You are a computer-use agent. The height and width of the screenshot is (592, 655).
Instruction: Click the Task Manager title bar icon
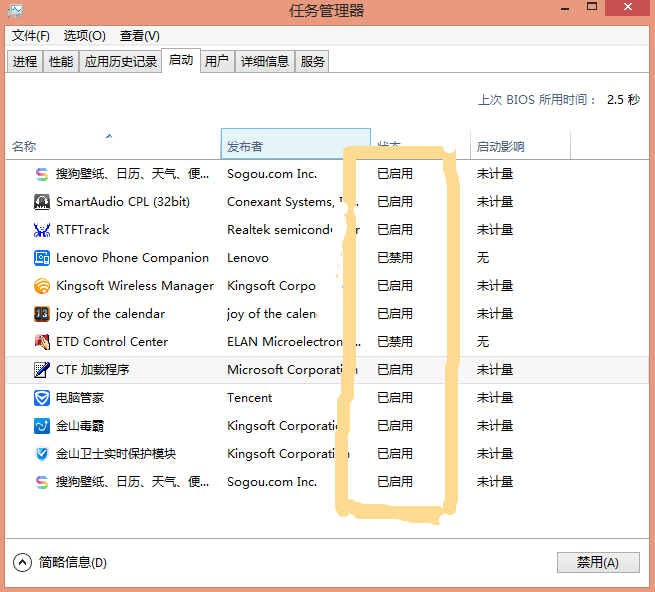[x=15, y=10]
